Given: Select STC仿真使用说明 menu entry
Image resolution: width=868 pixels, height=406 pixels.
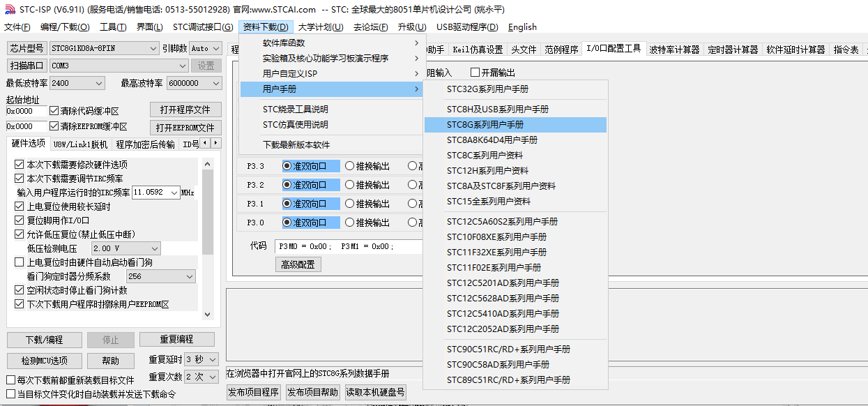Looking at the screenshot, I should click(x=332, y=125).
